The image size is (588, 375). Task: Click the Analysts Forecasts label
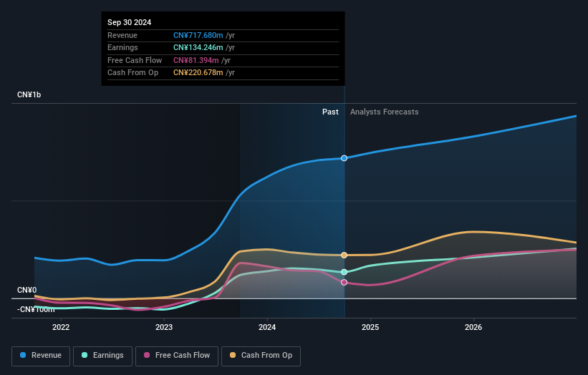pos(385,112)
